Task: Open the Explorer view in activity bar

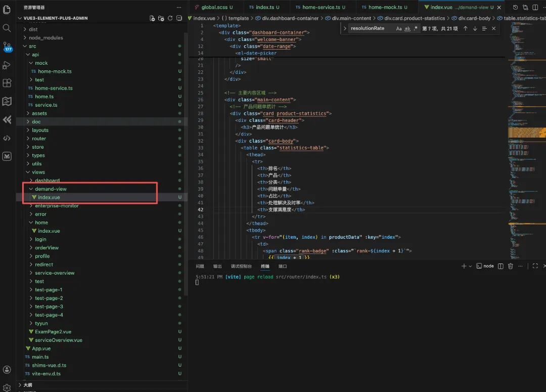Action: [7, 10]
